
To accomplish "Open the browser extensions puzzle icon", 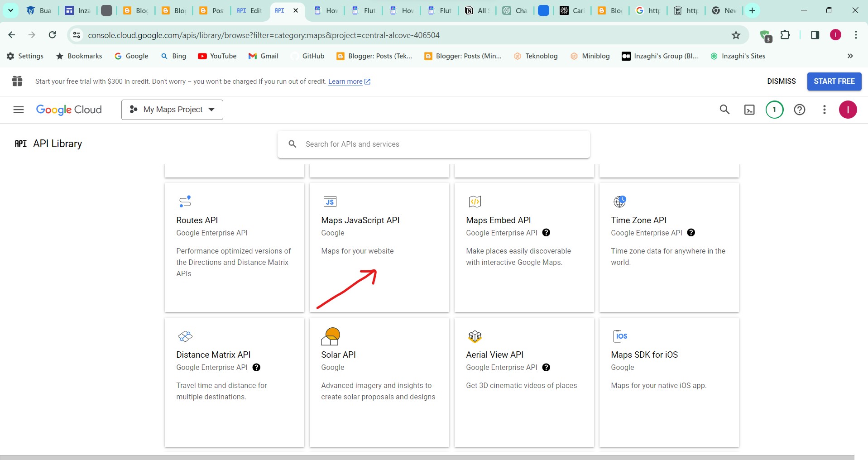I will (x=786, y=35).
